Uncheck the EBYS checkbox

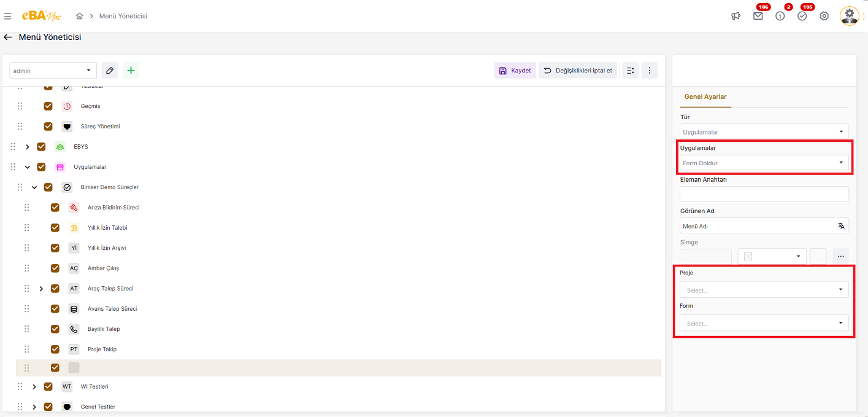pos(41,147)
